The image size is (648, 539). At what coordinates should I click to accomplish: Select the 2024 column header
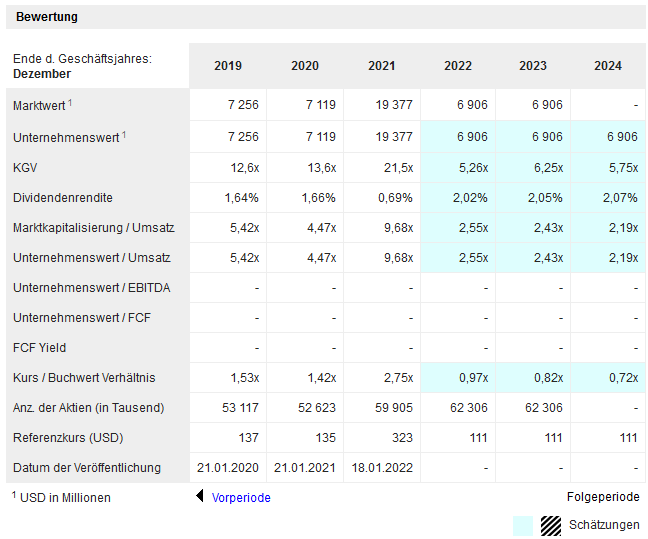607,66
